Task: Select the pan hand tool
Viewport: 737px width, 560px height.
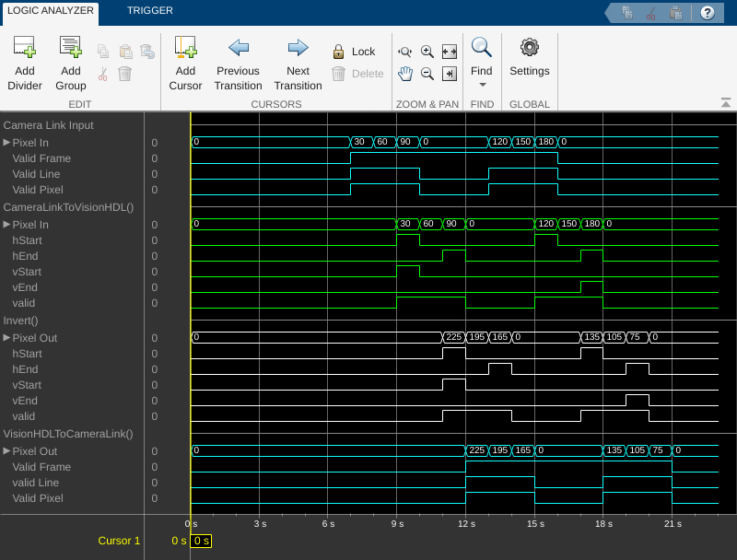Action: pyautogui.click(x=404, y=74)
